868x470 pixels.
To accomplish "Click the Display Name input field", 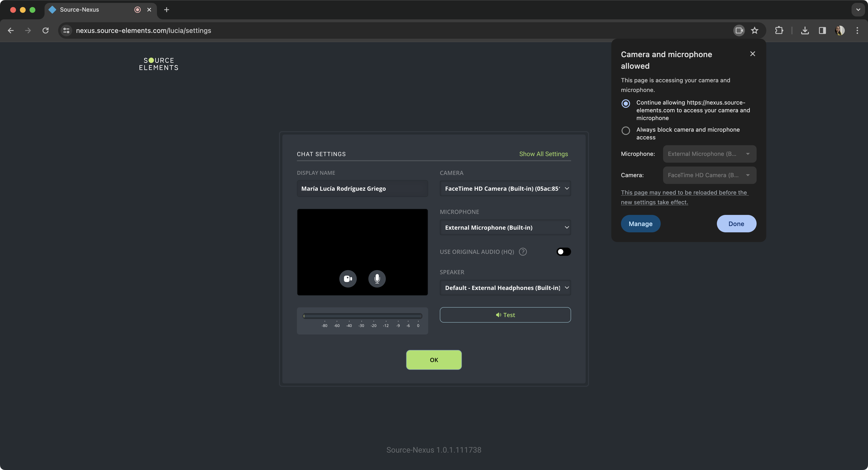I will 362,189.
